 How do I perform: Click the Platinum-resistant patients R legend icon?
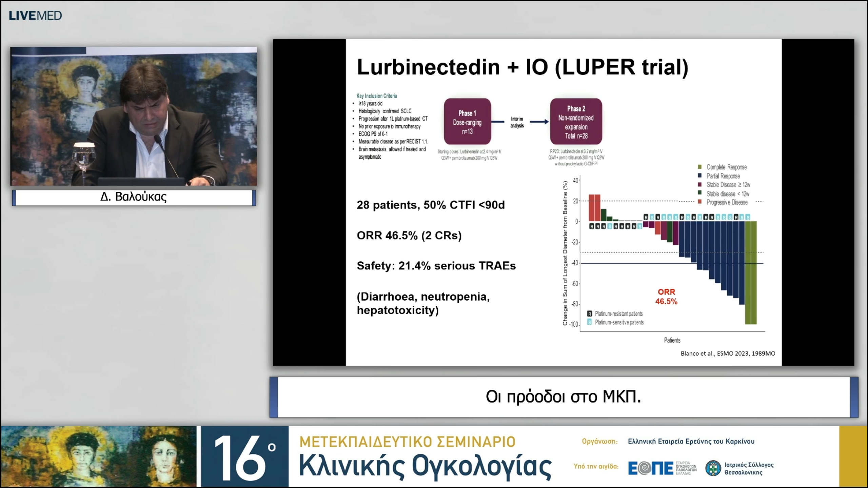(590, 314)
